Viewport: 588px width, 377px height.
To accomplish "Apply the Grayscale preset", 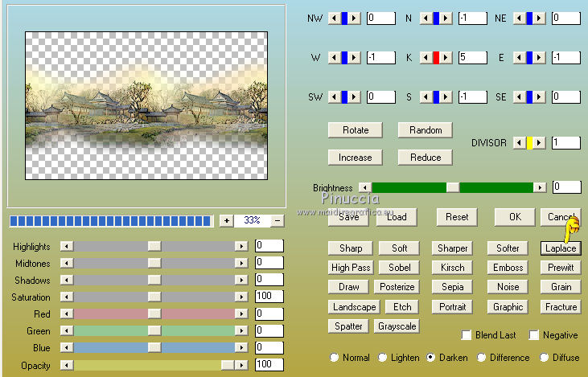I will point(397,326).
